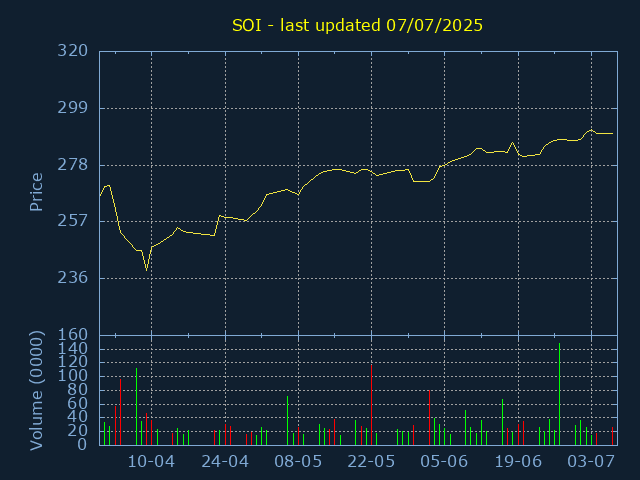Click the tall red volume bar at 22-05

[x=371, y=404]
